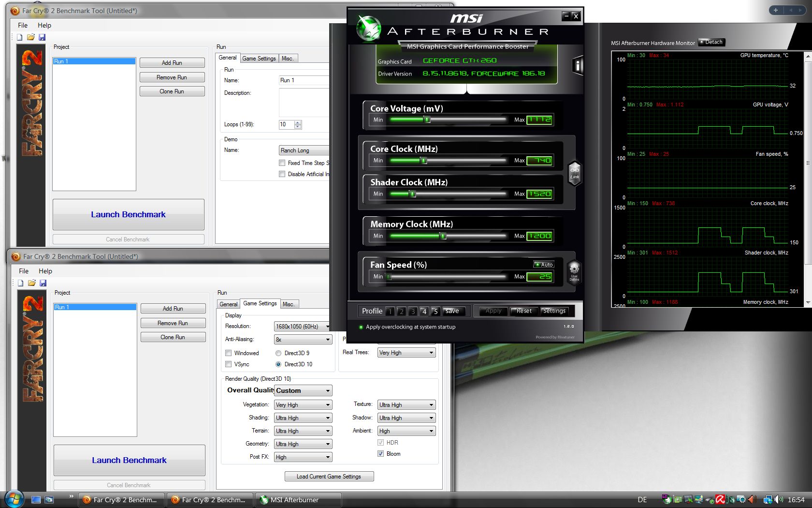Click the Reset button in Afterburner
812x508 pixels.
point(524,311)
